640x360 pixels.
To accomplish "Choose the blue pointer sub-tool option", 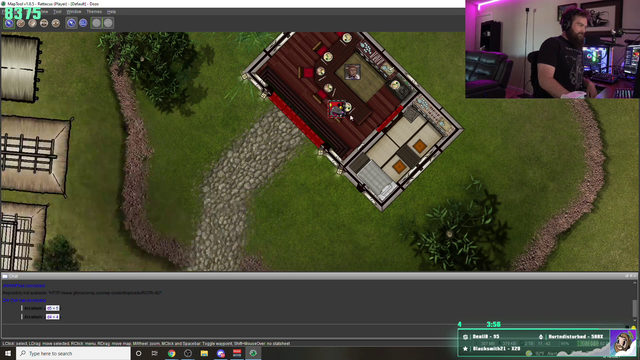I will tap(71, 23).
